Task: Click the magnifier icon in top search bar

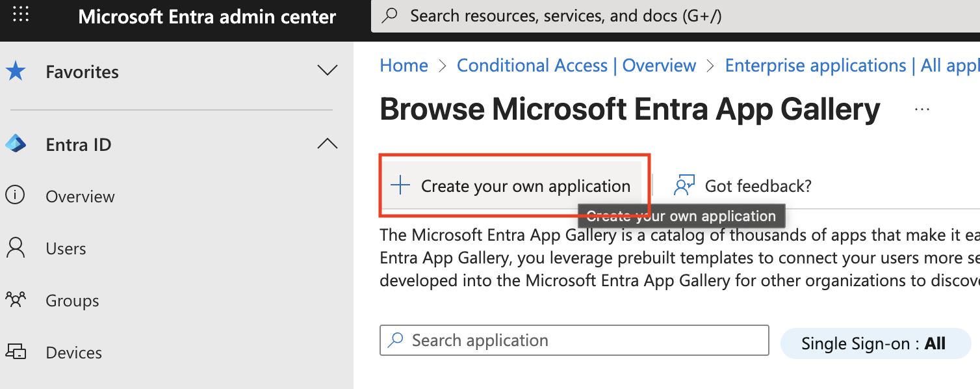Action: [x=390, y=16]
